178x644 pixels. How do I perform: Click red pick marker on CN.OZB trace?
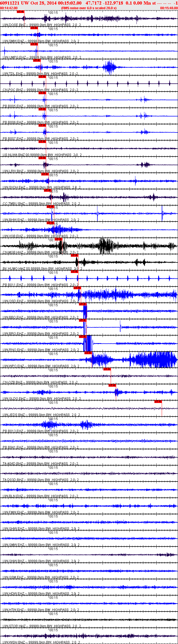pos(107,369)
